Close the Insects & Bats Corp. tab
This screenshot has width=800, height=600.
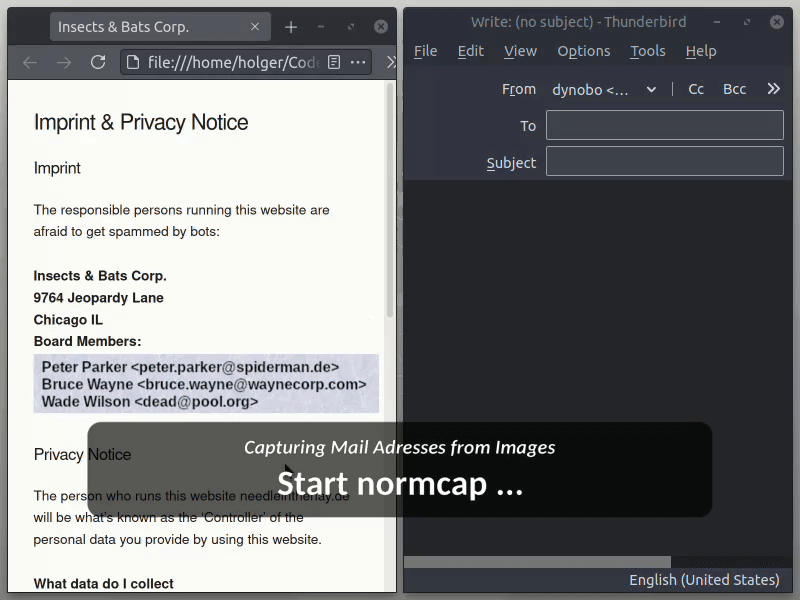pyautogui.click(x=255, y=27)
